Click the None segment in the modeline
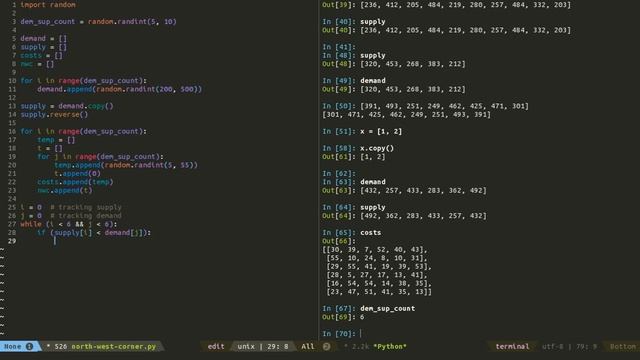 (12, 347)
